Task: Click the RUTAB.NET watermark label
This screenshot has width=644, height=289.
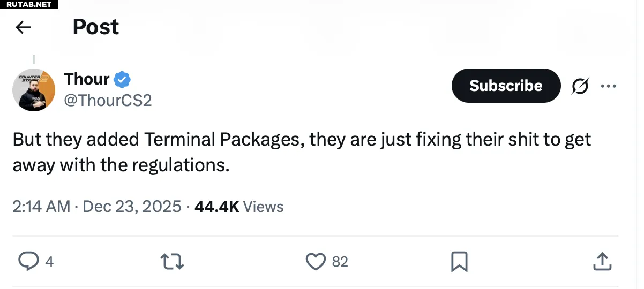Action: [29, 4]
